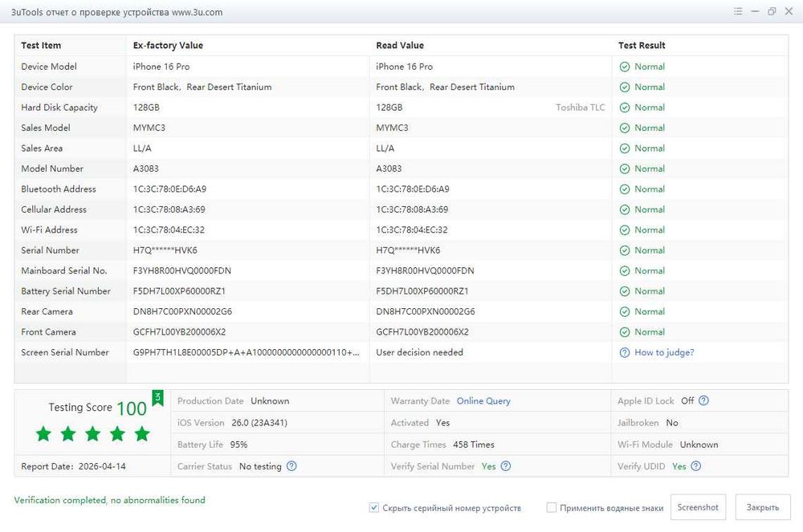Select the ex-factory Front Black, Rear Desert Titanium value
This screenshot has height=532, width=803.
pos(202,87)
